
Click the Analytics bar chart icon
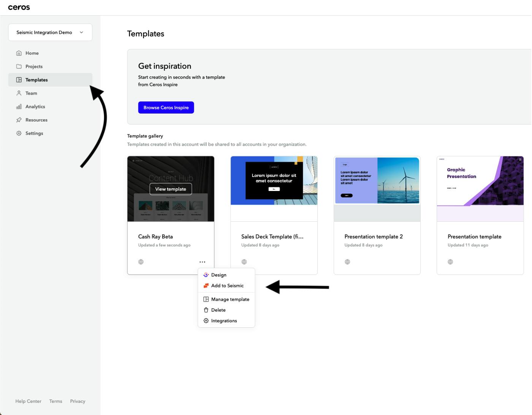(x=19, y=107)
